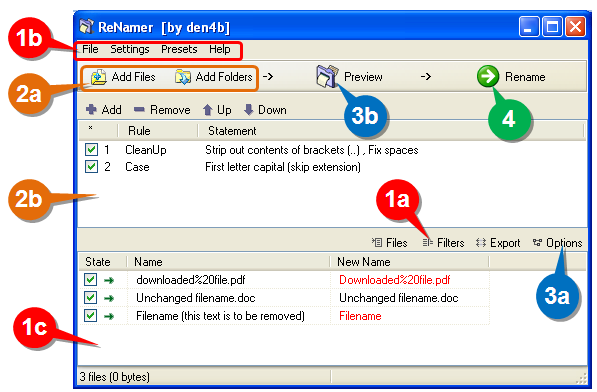Click red new name Downloaded%20file.pdf
The height and width of the screenshot is (392, 597).
click(x=394, y=280)
